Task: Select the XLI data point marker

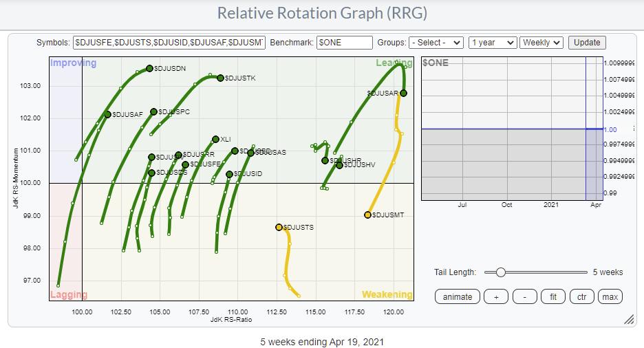Action: click(215, 139)
